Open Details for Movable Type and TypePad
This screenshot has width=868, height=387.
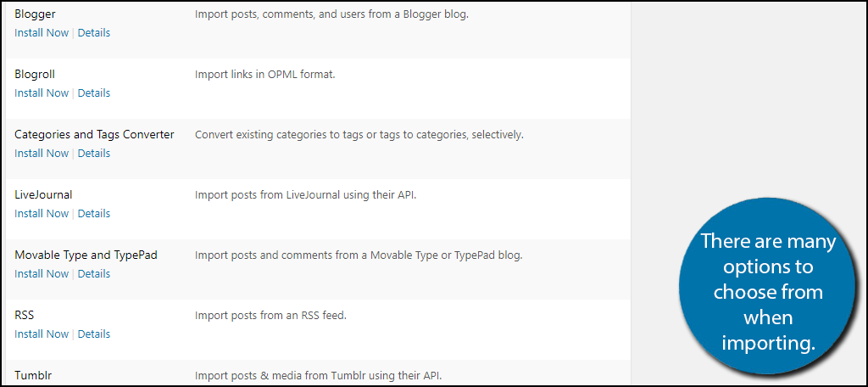[93, 274]
